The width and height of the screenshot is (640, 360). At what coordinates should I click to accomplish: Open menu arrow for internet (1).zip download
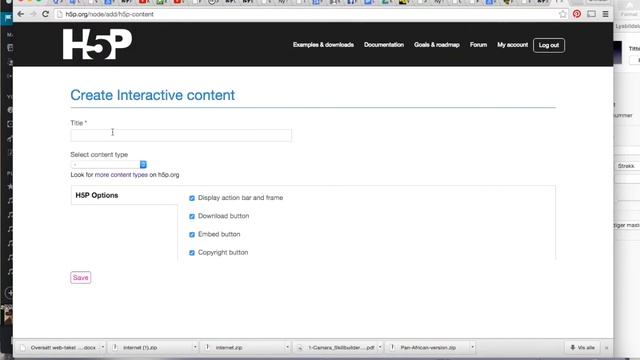(195, 347)
